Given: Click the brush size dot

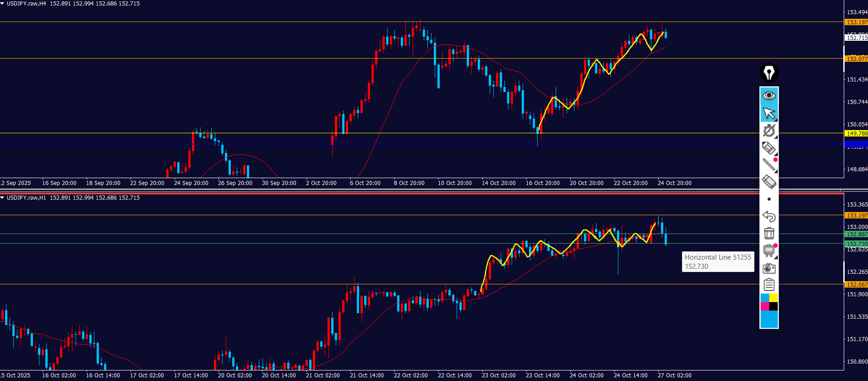Looking at the screenshot, I should click(x=769, y=199).
